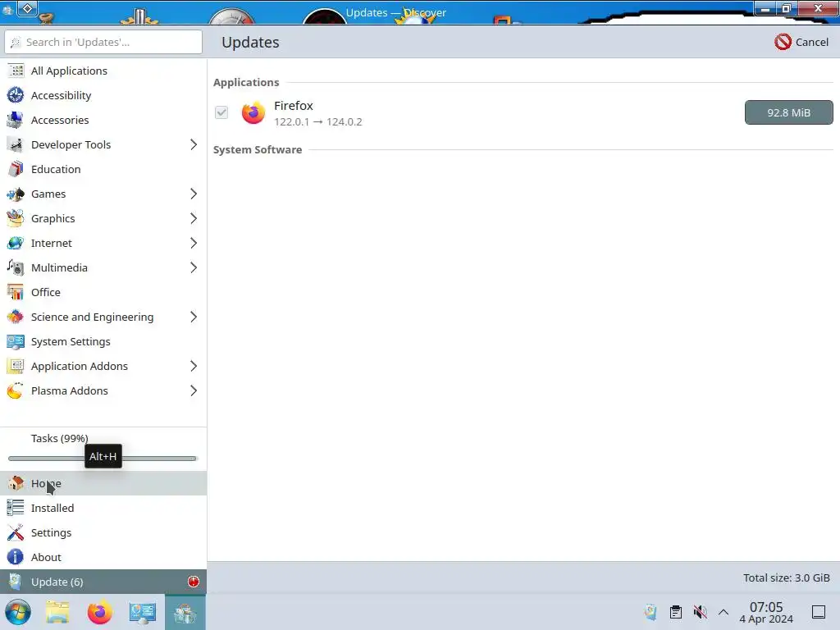Click the About info icon
This screenshot has width=840, height=630.
[x=16, y=557]
